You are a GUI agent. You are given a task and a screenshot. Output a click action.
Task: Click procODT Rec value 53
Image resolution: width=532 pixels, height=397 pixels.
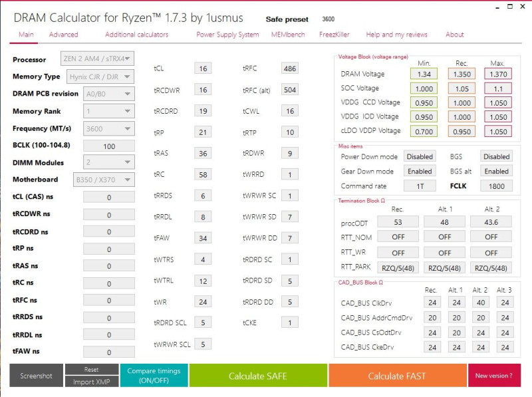coord(398,222)
